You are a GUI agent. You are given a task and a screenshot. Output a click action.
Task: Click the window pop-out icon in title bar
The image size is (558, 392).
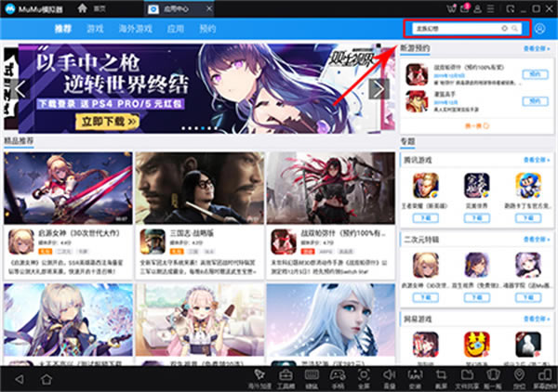pyautogui.click(x=511, y=8)
